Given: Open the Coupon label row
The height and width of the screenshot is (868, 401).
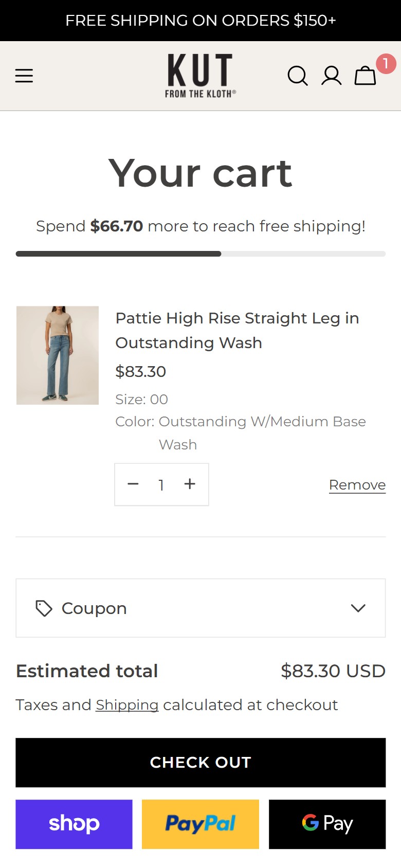Looking at the screenshot, I should 200,608.
